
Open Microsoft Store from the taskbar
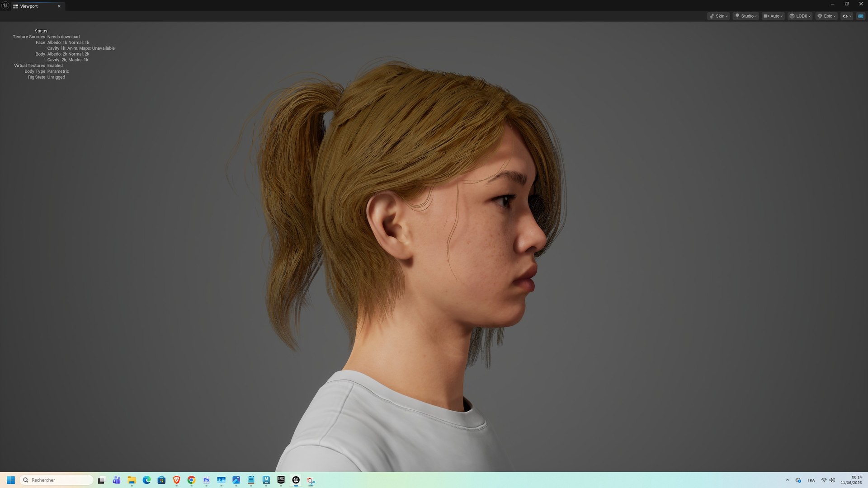(161, 480)
